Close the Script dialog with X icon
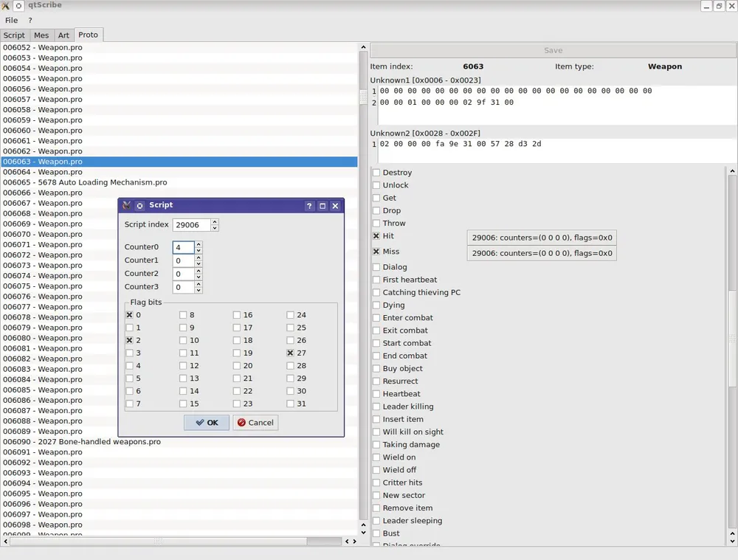Image resolution: width=738 pixels, height=560 pixels. point(335,206)
